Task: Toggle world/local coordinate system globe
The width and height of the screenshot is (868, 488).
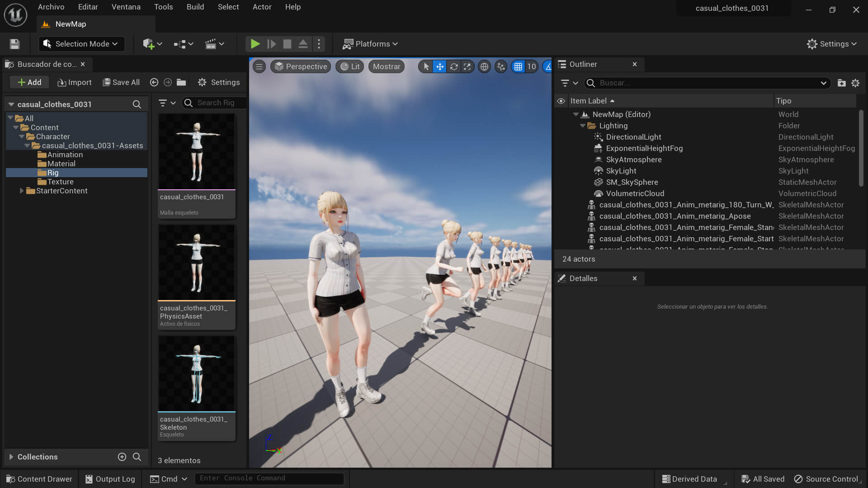Action: click(x=484, y=67)
